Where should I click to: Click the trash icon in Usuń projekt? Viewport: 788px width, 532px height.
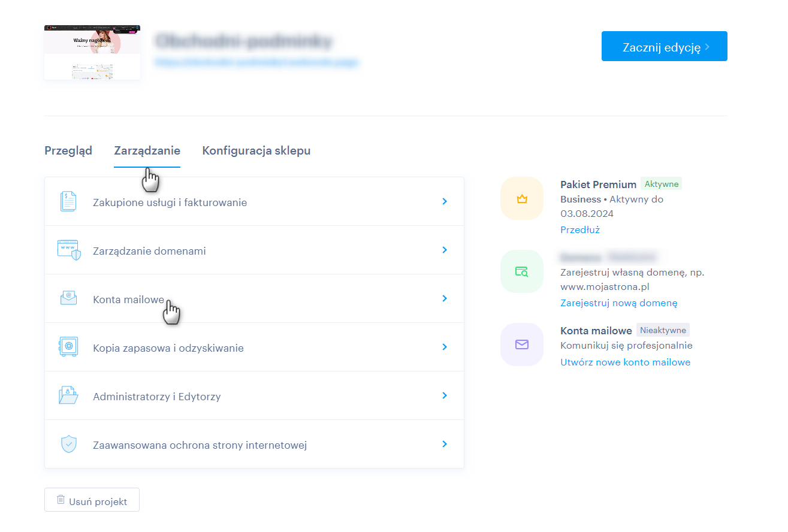[x=61, y=500]
